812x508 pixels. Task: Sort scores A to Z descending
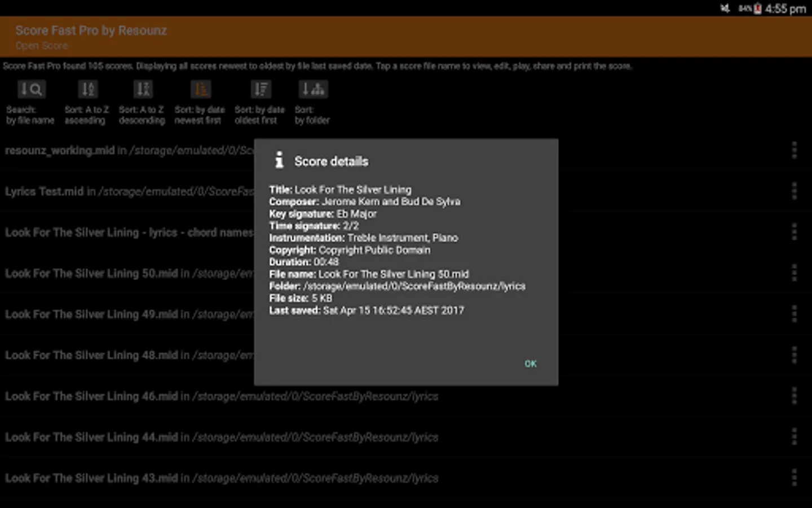[x=143, y=89]
